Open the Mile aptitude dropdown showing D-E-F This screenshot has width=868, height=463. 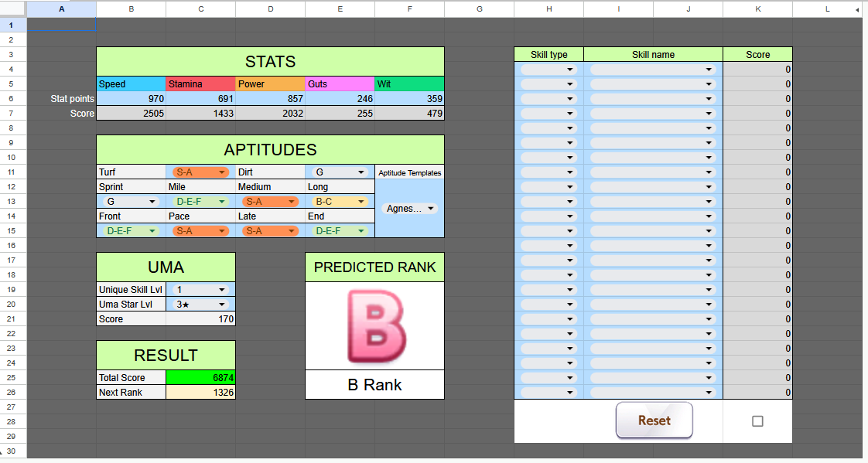click(x=200, y=201)
